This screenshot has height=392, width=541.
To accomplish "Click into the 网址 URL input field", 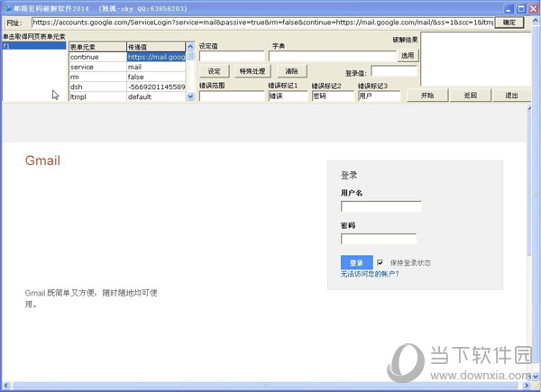I will (263, 23).
